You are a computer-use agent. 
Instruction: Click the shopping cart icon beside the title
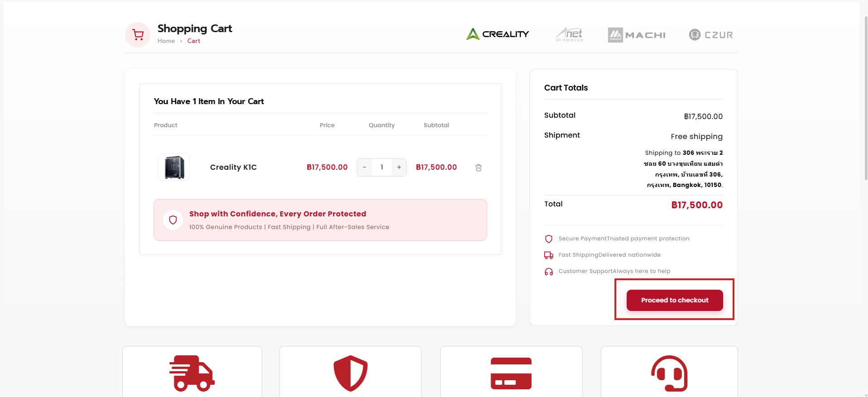click(x=138, y=35)
